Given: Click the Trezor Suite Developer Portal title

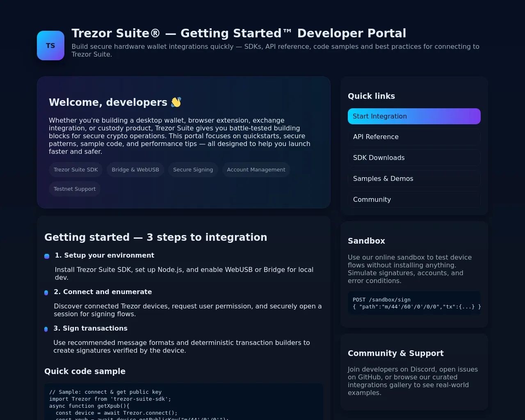Looking at the screenshot, I should tap(239, 33).
